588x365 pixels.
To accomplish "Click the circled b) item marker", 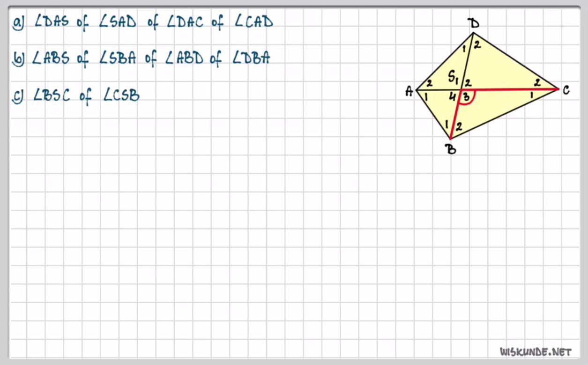I will (x=19, y=59).
